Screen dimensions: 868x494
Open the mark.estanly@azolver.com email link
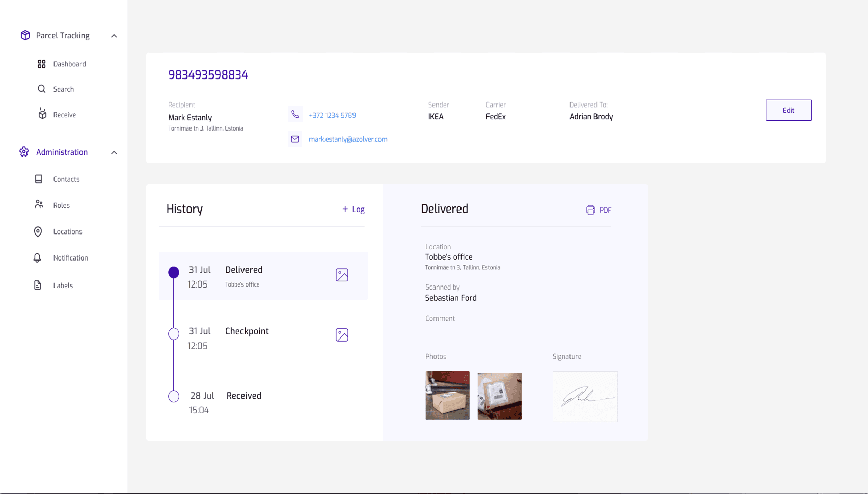click(x=348, y=139)
